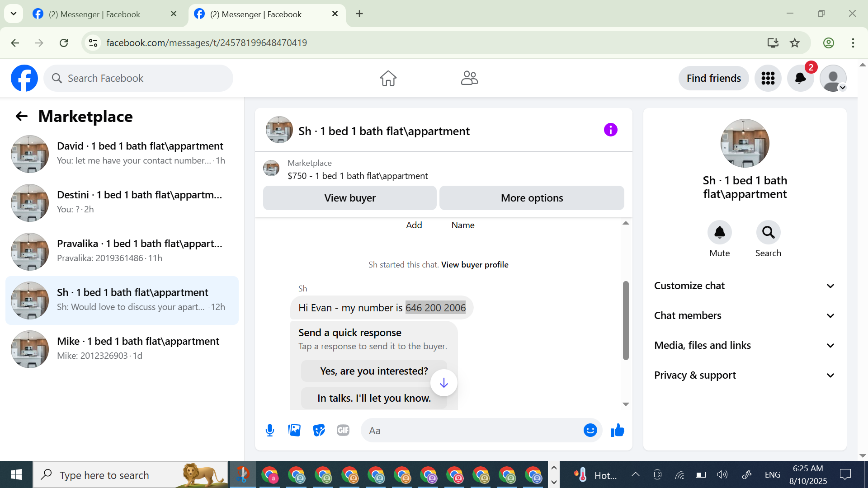Click the chat scrollbar thumb
868x488 pixels.
(x=626, y=321)
